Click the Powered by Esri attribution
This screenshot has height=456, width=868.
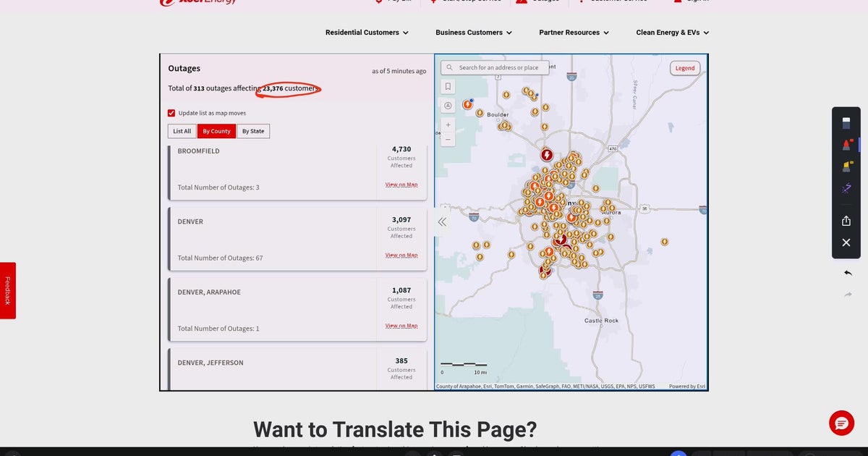pos(687,387)
